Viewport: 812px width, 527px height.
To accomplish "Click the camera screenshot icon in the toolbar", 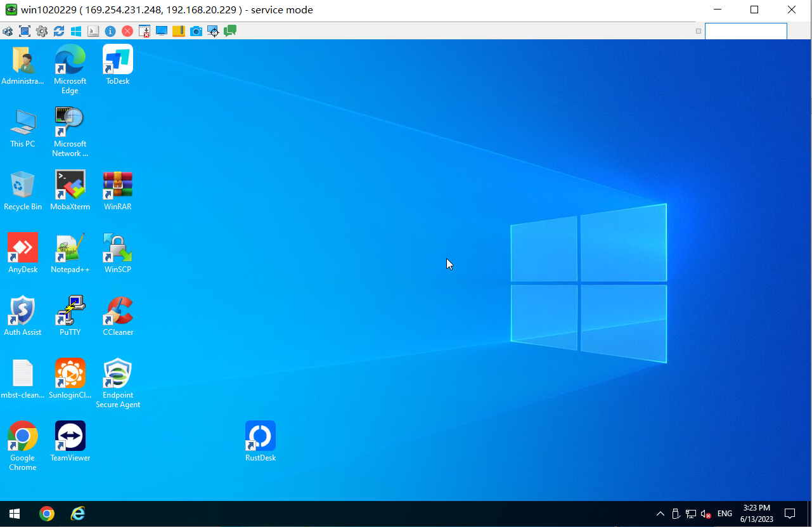I will coord(196,31).
